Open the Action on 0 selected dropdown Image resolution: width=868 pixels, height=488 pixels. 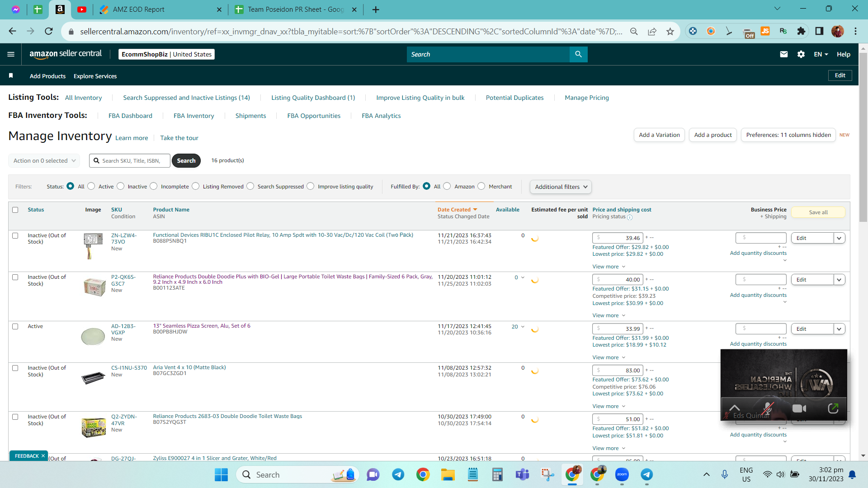click(44, 160)
